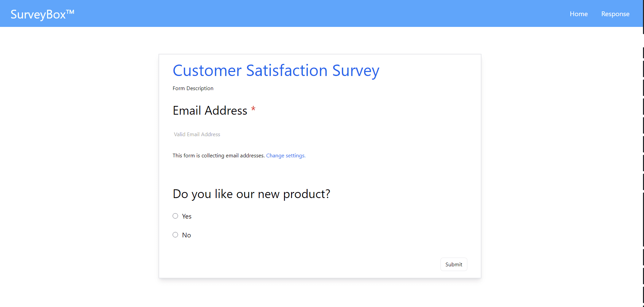Click the SurveyBox logo
The width and height of the screenshot is (644, 307).
coord(38,14)
